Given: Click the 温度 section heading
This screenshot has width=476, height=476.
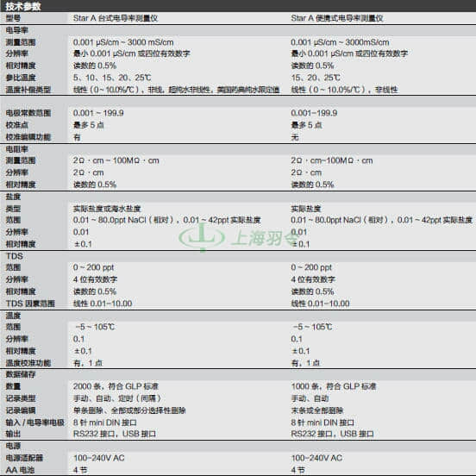Looking at the screenshot, I should click(x=13, y=316).
